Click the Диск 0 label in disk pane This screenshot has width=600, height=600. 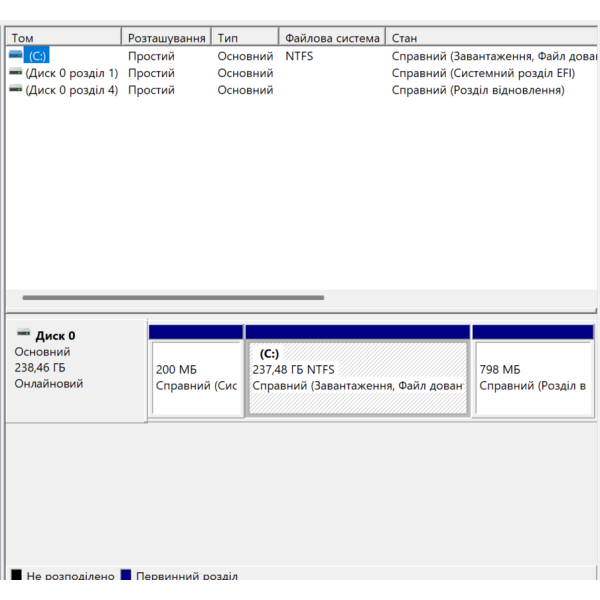coord(55,336)
